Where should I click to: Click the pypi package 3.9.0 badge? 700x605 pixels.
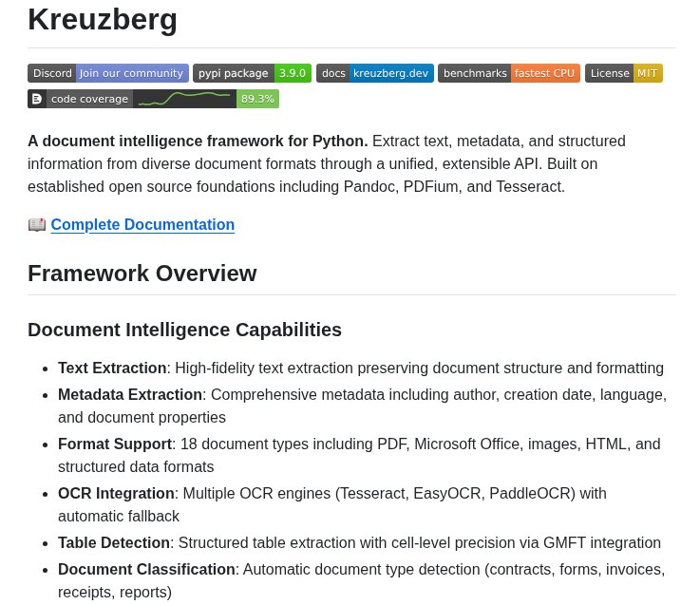point(252,73)
